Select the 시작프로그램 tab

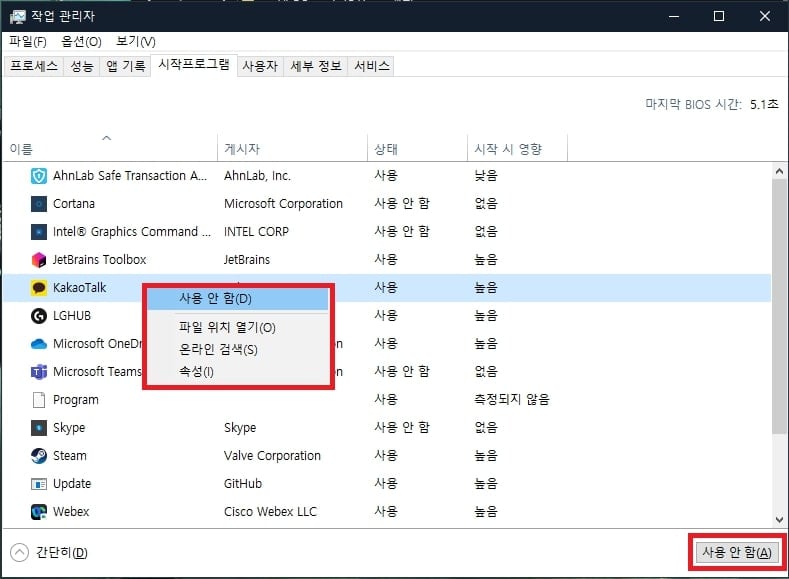coord(194,64)
